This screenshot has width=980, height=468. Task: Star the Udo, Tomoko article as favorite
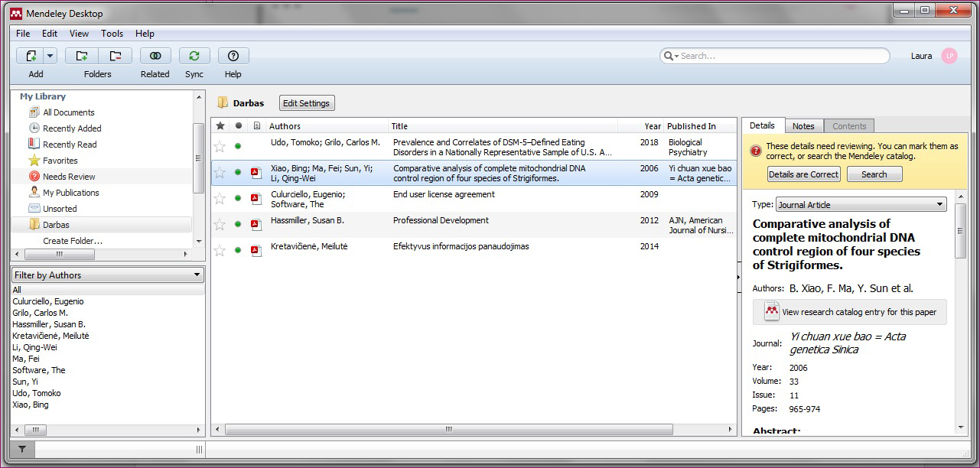(x=220, y=146)
